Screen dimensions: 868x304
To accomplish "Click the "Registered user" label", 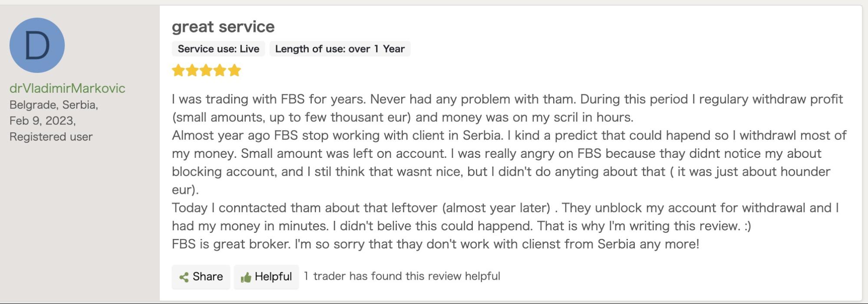I will coord(51,137).
